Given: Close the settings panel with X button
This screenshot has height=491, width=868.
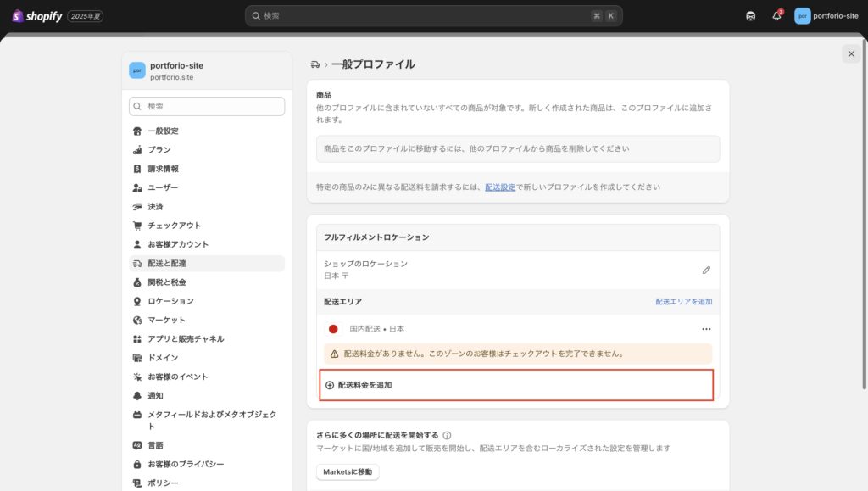Looking at the screenshot, I should pyautogui.click(x=850, y=54).
